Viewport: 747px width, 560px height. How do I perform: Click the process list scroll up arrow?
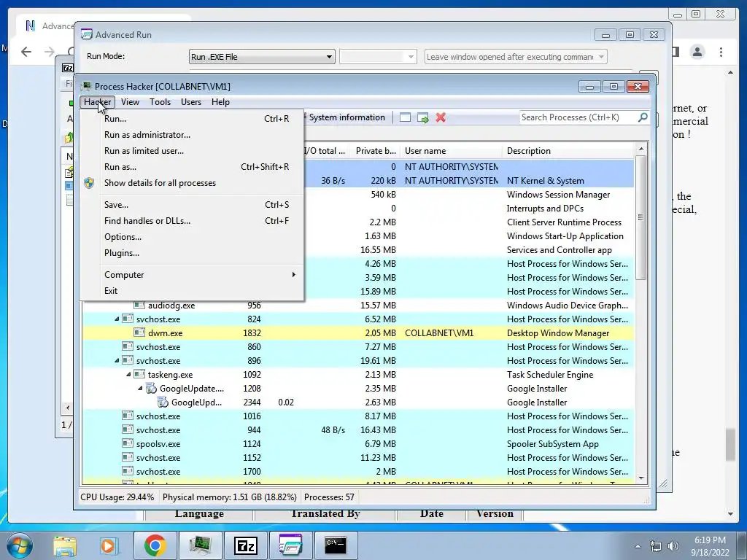pos(640,149)
